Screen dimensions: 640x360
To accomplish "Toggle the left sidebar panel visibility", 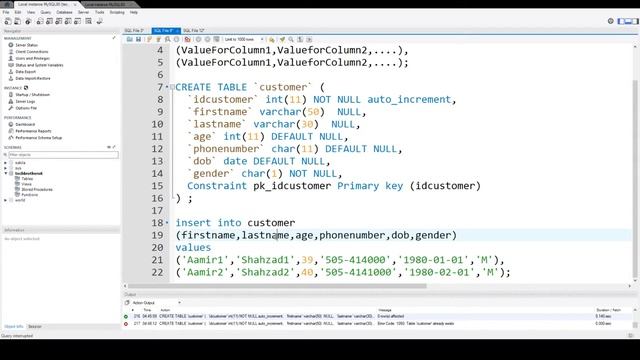I will tap(621, 21).
